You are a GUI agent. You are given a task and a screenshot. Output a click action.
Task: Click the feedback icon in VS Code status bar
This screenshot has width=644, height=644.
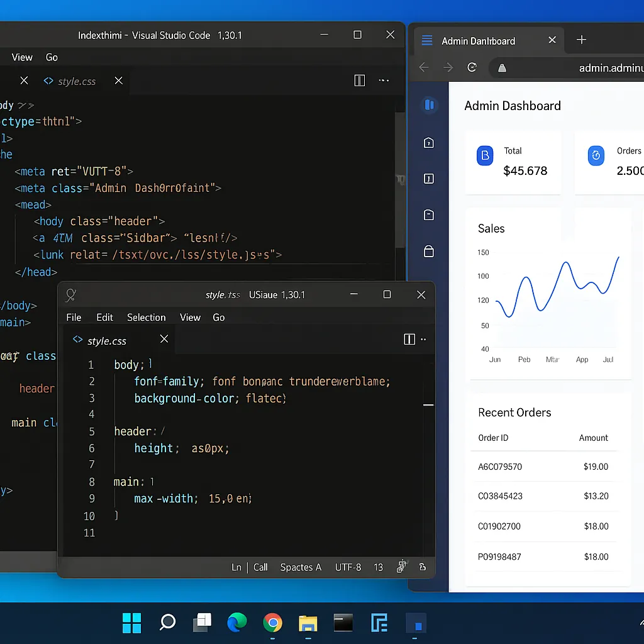point(401,567)
